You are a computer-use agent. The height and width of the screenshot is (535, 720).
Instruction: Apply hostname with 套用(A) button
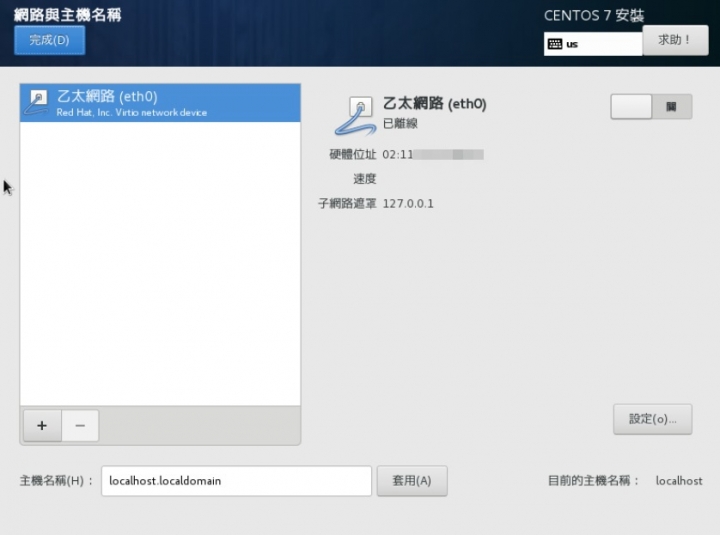[412, 481]
